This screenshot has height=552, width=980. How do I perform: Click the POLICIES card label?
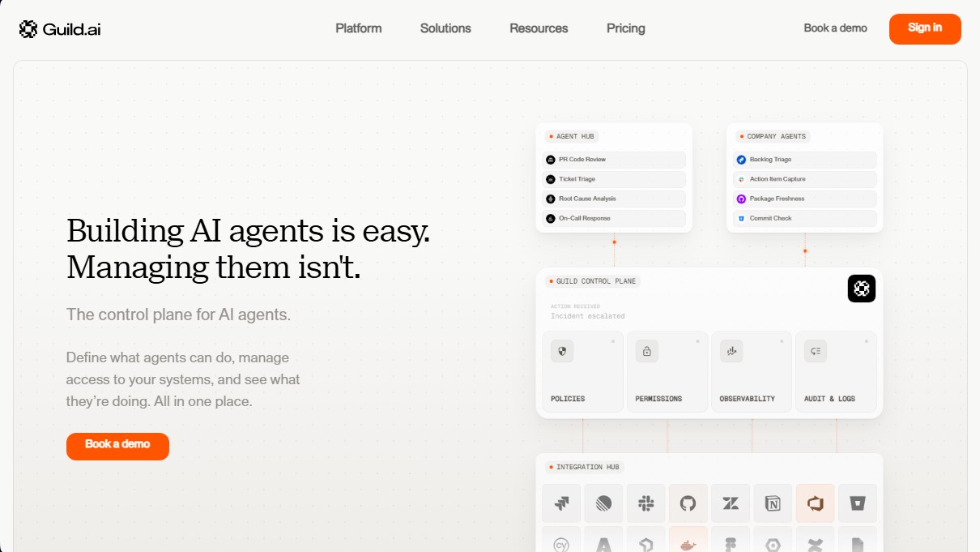(568, 399)
